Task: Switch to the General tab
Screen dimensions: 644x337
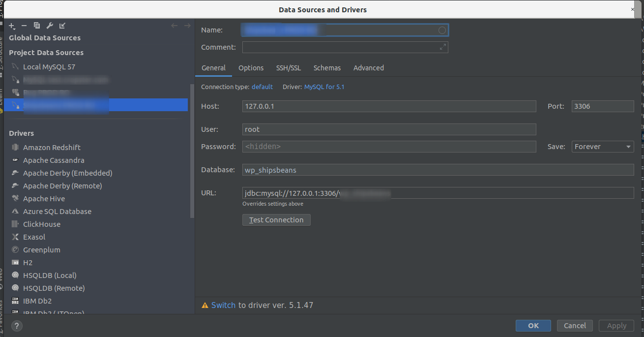Action: [x=213, y=68]
